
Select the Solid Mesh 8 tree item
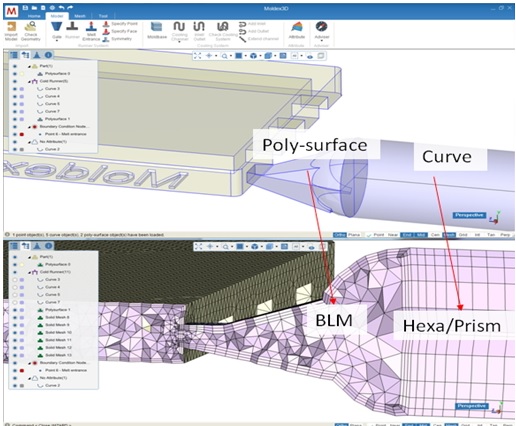coord(57,317)
